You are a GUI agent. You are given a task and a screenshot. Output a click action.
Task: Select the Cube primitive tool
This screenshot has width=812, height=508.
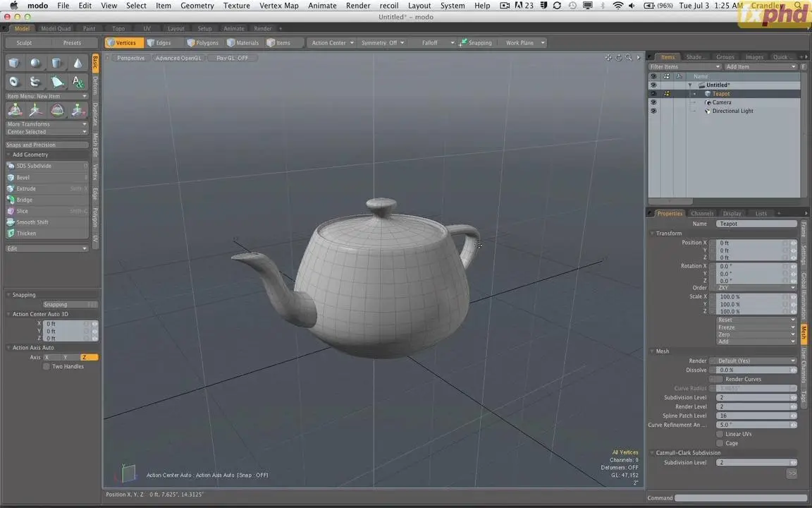(15, 64)
